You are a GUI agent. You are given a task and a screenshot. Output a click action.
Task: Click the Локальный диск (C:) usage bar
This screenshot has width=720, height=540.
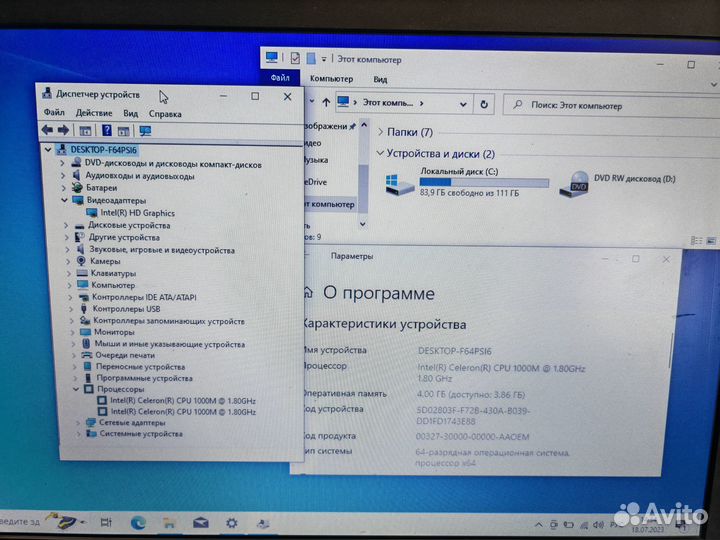click(x=484, y=182)
